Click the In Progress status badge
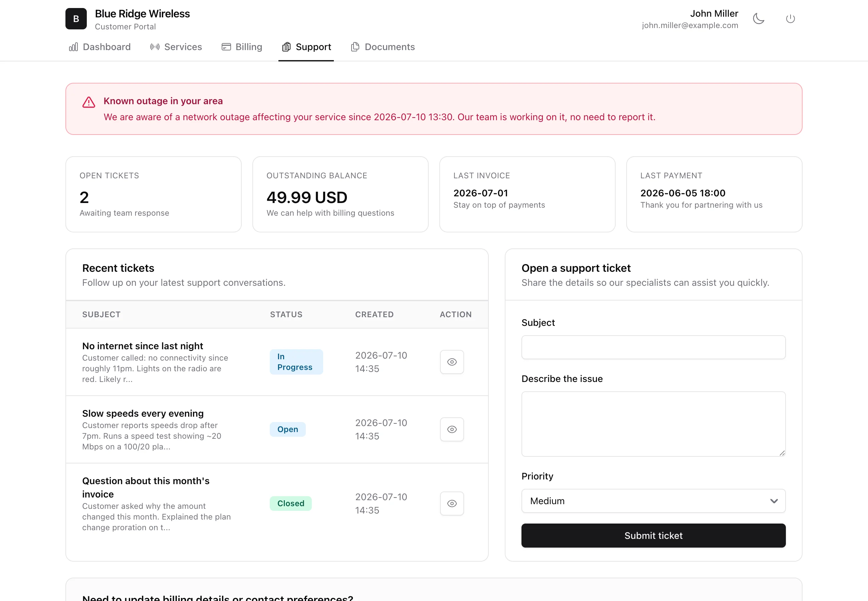The width and height of the screenshot is (868, 601). 296,362
